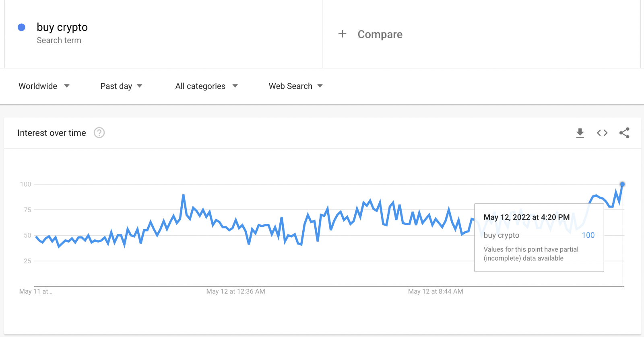
Task: Click the tooltip date May 12, 2022
Action: click(526, 217)
